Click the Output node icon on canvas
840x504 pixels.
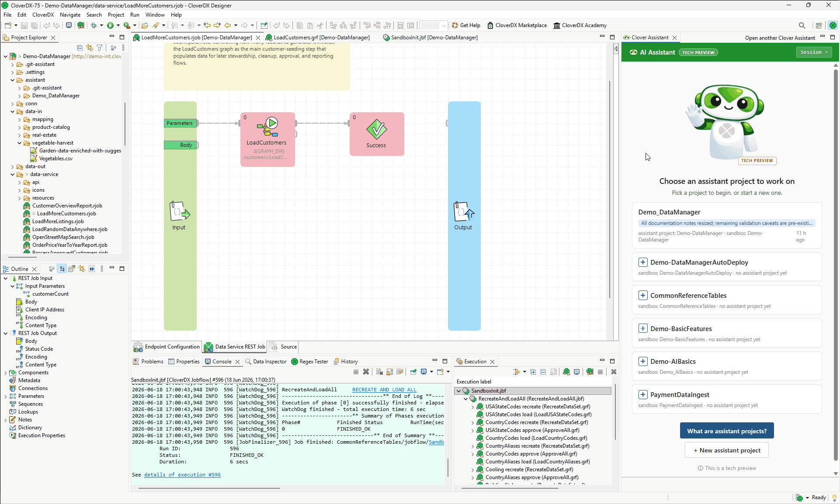pyautogui.click(x=463, y=211)
